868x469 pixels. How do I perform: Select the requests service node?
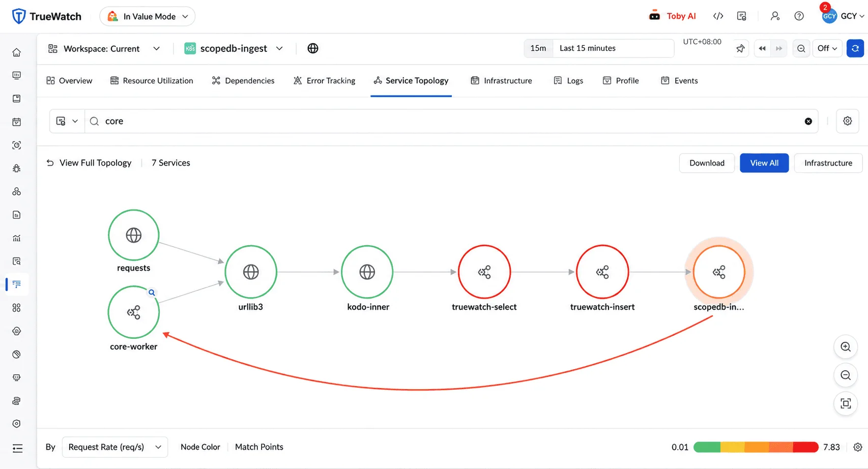point(134,235)
